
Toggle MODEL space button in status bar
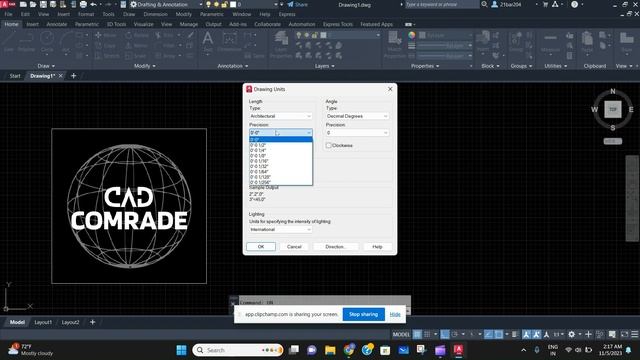(x=401, y=334)
